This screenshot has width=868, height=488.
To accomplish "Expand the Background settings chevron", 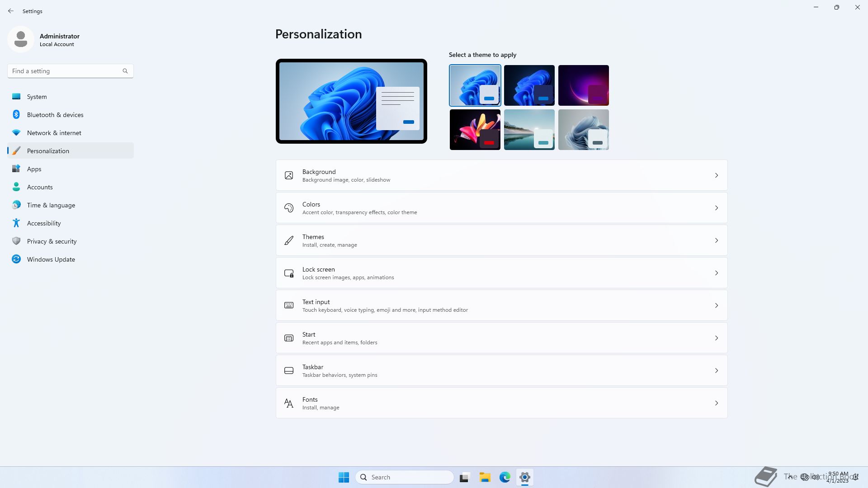I will pyautogui.click(x=717, y=175).
